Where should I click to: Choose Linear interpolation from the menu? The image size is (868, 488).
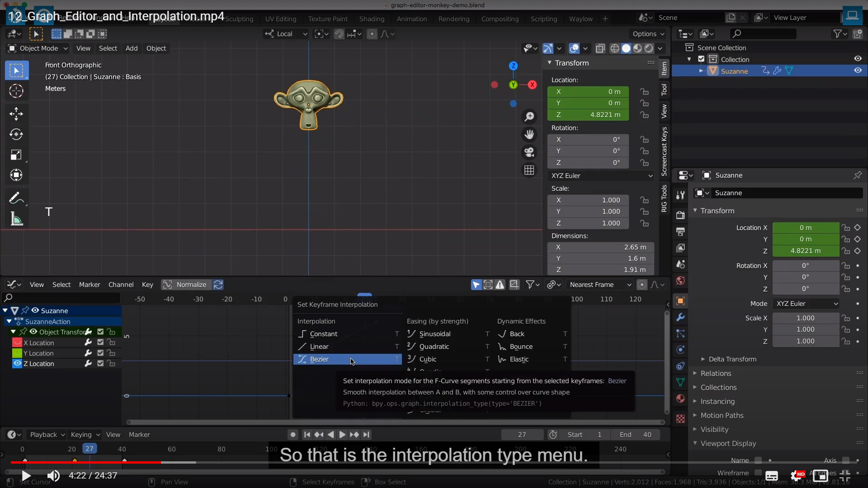coord(319,347)
